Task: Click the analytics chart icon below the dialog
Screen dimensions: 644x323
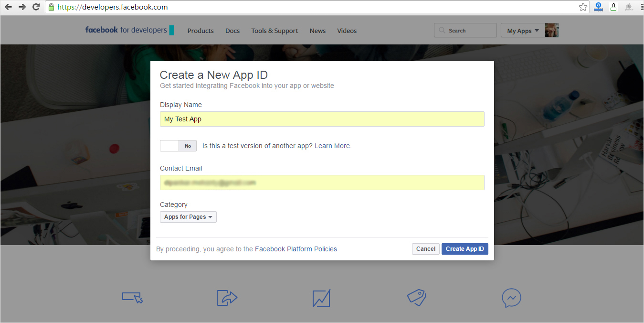Action: tap(321, 298)
